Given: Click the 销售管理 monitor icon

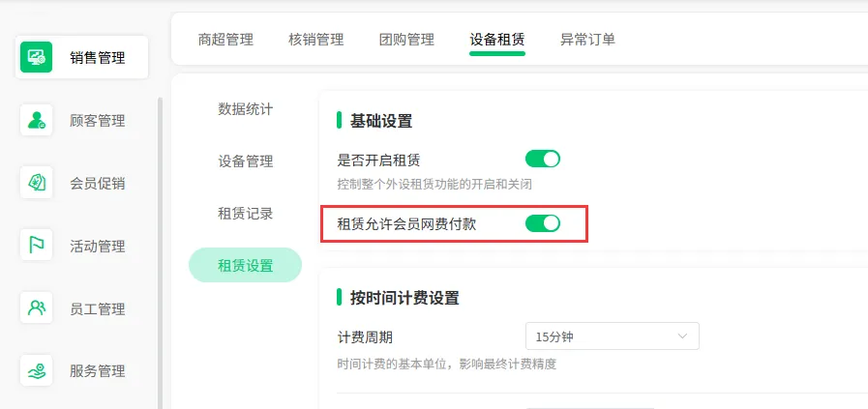Looking at the screenshot, I should click(x=36, y=57).
